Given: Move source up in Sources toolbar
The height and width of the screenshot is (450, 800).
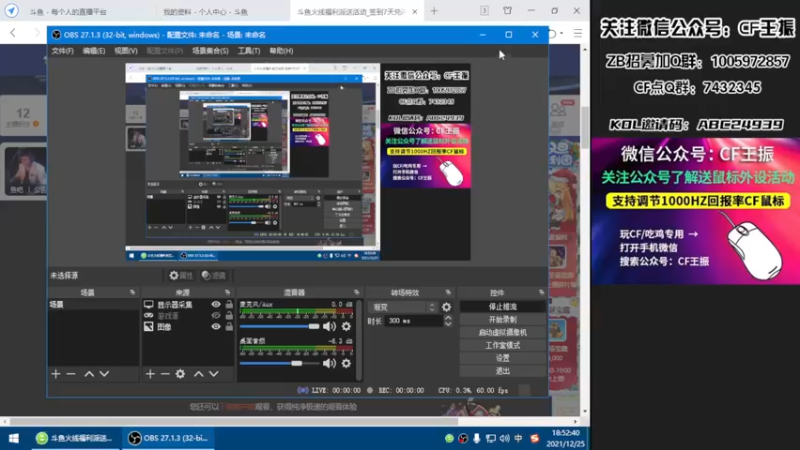Looking at the screenshot, I should [x=198, y=374].
